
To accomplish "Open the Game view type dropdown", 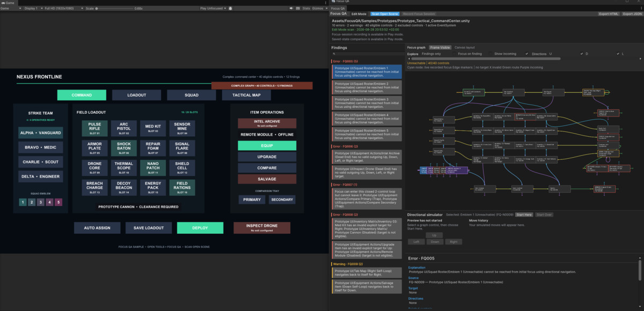I will [11, 9].
